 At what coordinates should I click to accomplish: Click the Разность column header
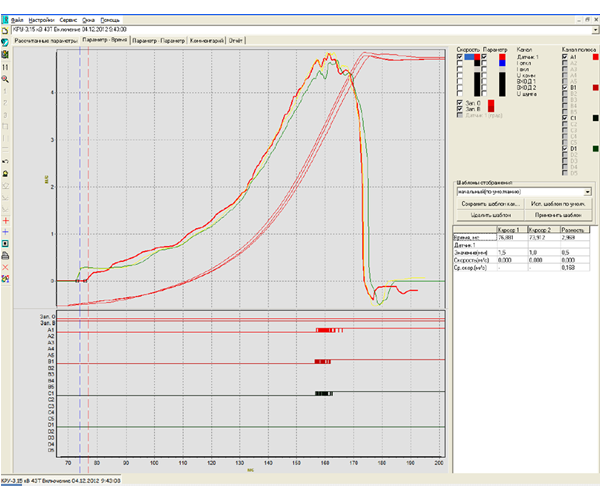[x=574, y=230]
